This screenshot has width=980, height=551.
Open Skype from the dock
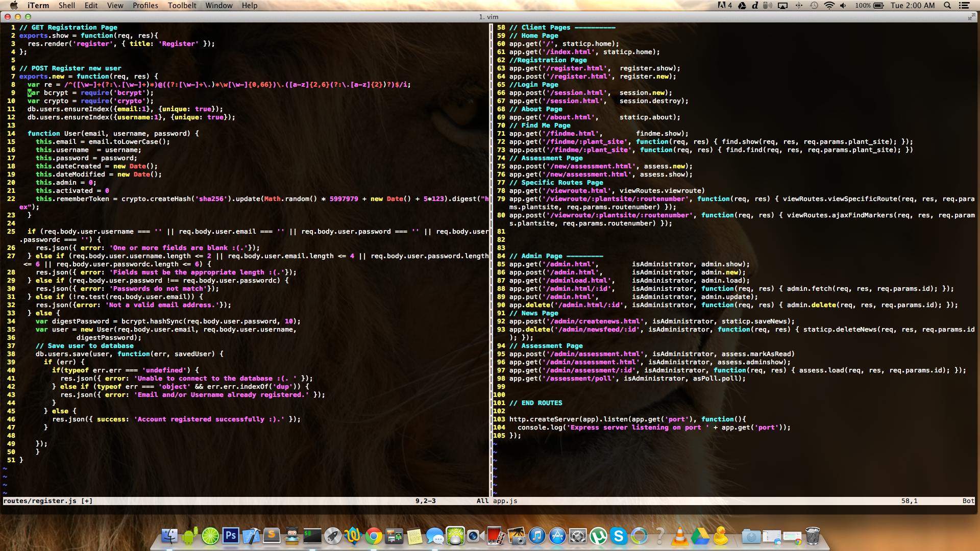(619, 536)
